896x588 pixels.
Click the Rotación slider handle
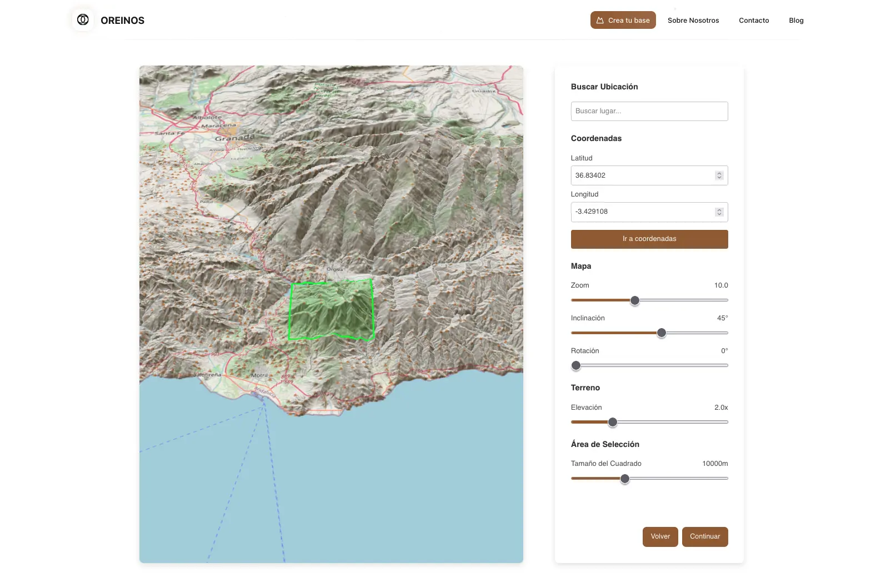click(x=576, y=366)
